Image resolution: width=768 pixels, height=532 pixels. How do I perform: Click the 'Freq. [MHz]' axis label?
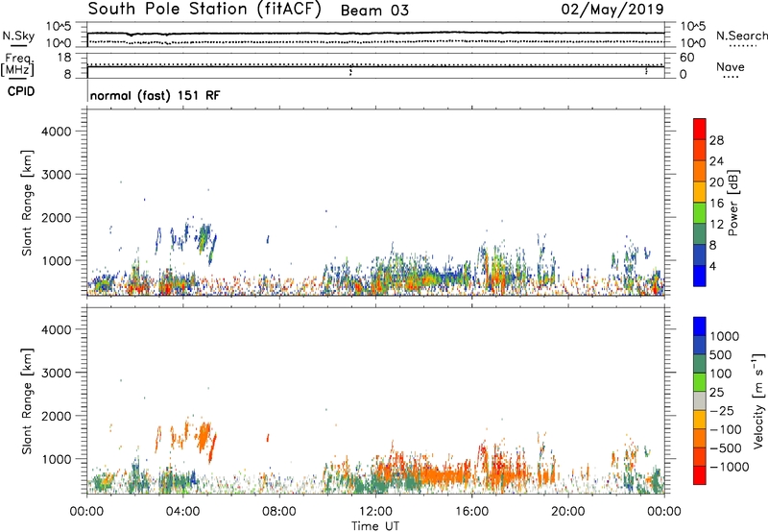point(18,64)
